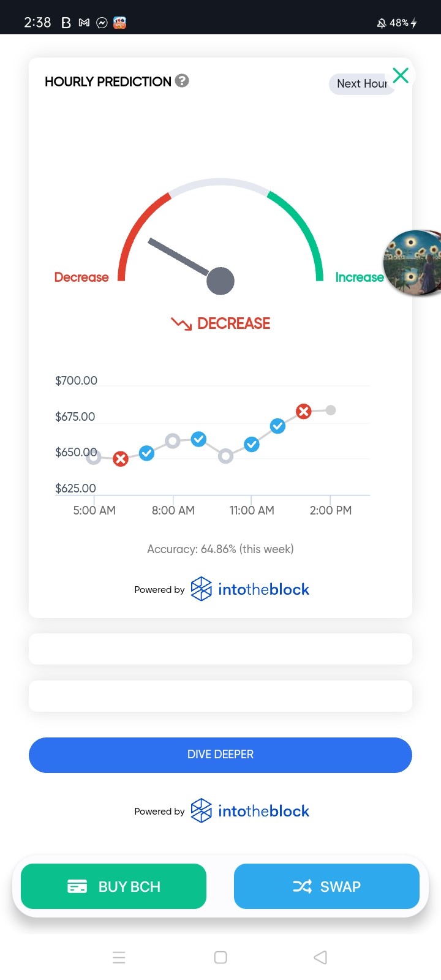
Task: Open the Next Hour selector
Action: click(x=361, y=84)
